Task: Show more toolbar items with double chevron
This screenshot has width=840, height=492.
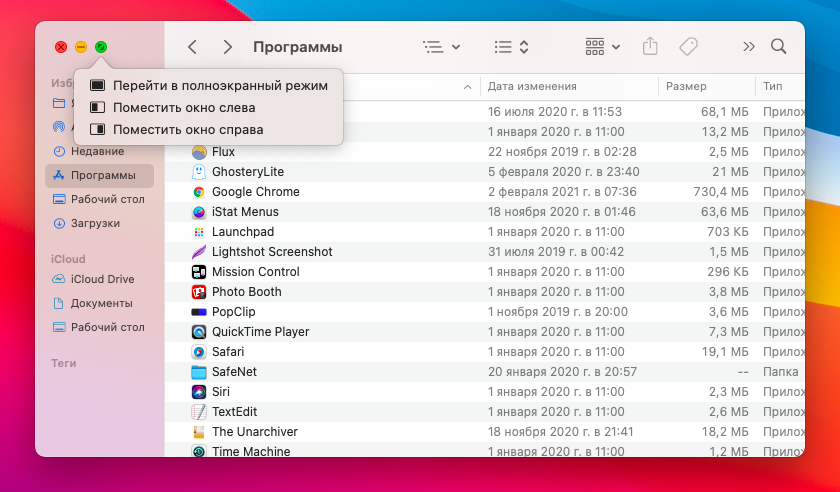Action: click(748, 47)
